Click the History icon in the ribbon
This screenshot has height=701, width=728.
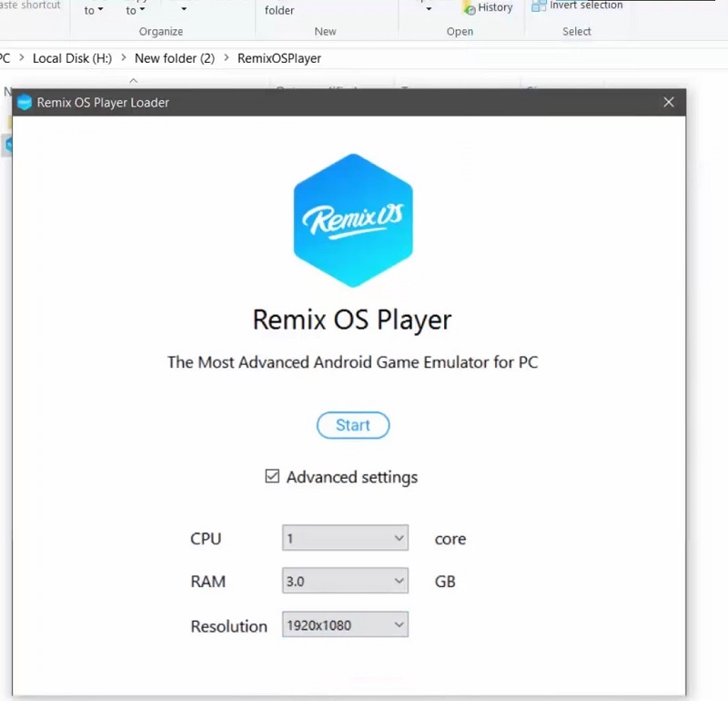[x=470, y=7]
